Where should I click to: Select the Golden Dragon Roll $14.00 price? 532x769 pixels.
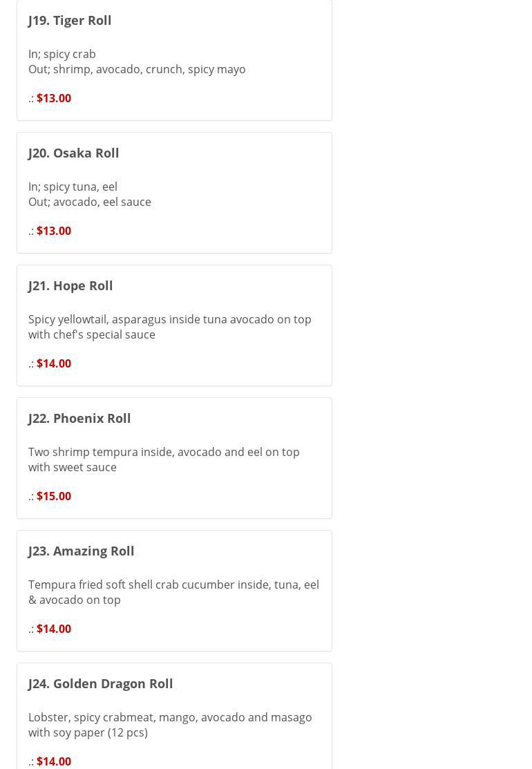point(54,761)
